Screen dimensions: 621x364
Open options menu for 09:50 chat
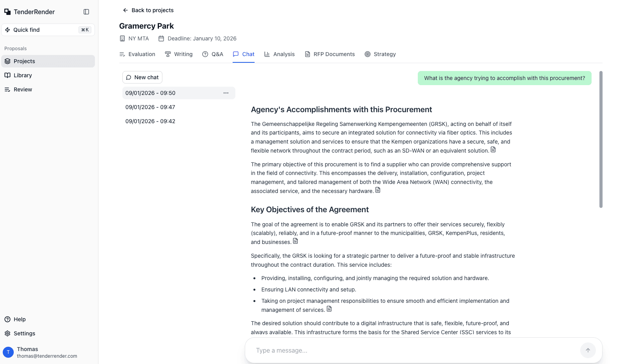pyautogui.click(x=226, y=93)
